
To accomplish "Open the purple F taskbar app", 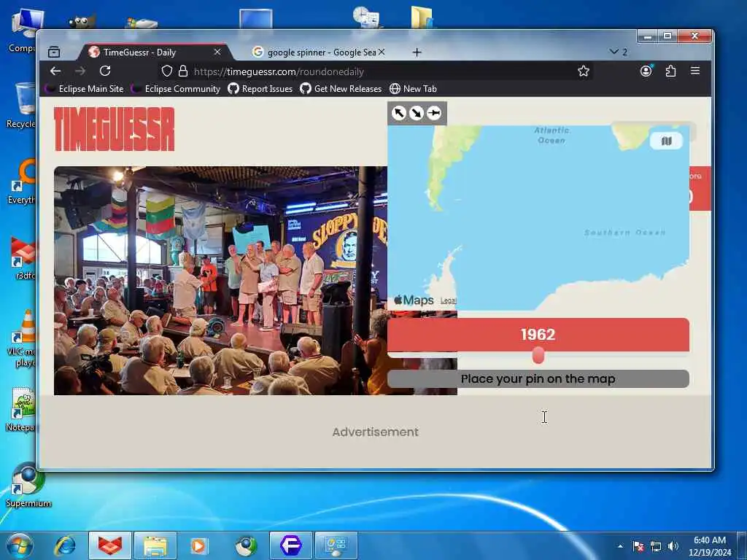I will 291,545.
